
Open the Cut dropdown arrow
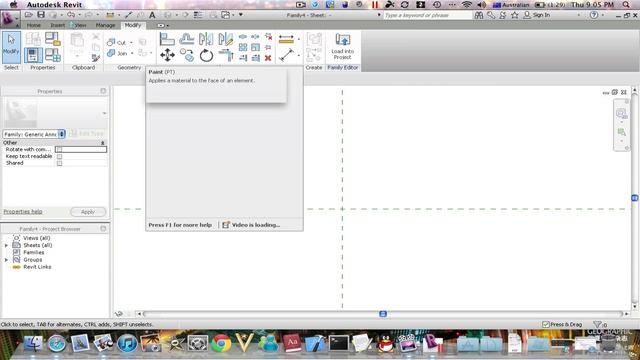coord(131,42)
